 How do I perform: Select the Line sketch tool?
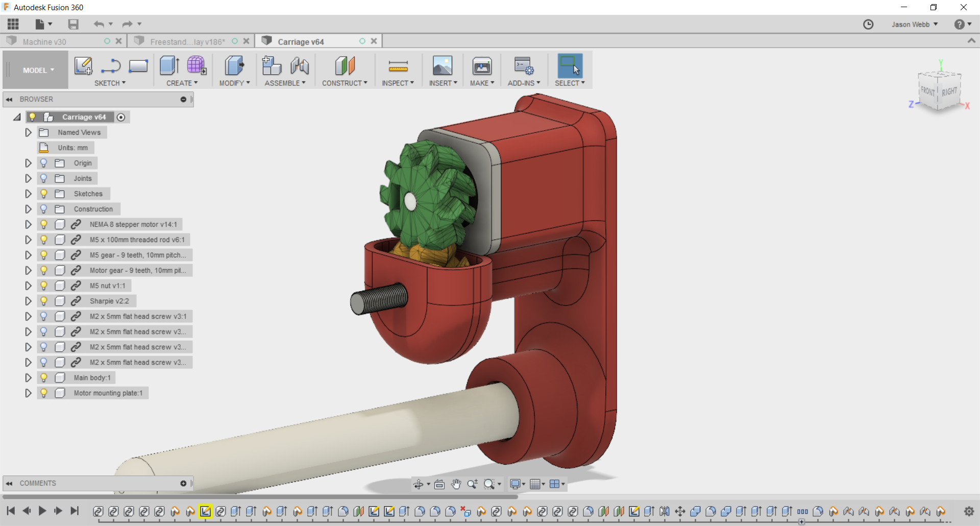coord(110,66)
